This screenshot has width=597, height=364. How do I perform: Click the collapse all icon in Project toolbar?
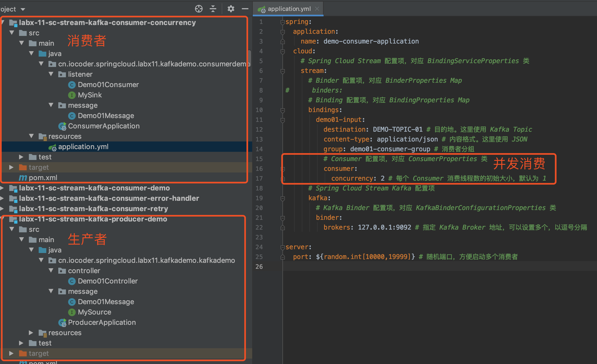coord(213,9)
